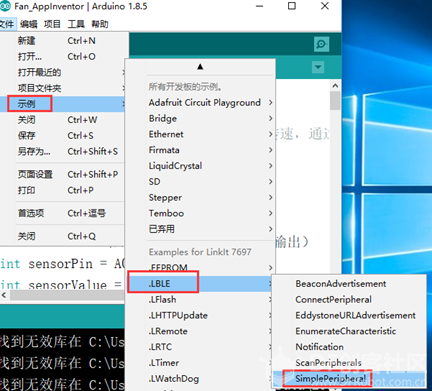Open the 项目 menu
The width and height of the screenshot is (432, 391).
(x=52, y=24)
